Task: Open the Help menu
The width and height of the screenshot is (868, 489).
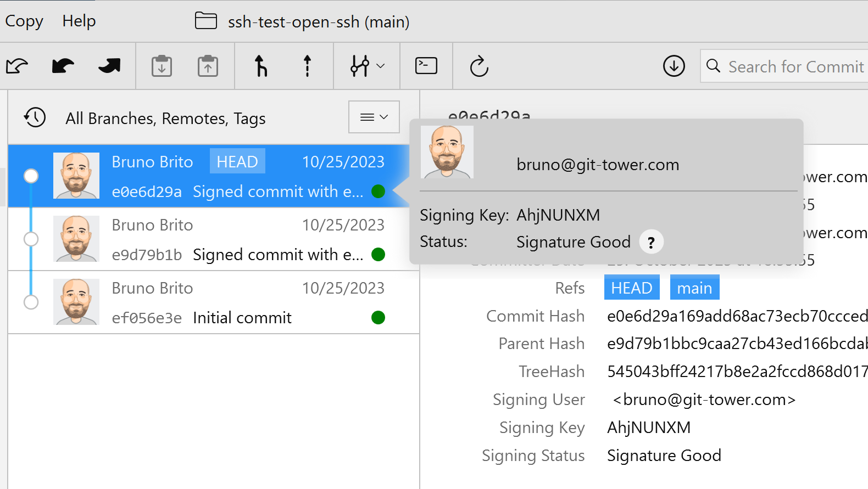Action: pos(79,21)
